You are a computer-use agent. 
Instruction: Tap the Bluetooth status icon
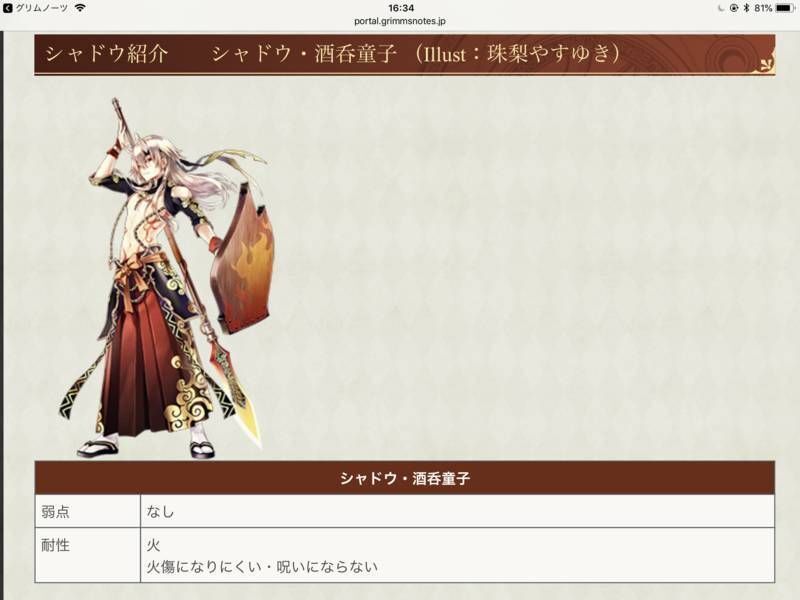(746, 8)
